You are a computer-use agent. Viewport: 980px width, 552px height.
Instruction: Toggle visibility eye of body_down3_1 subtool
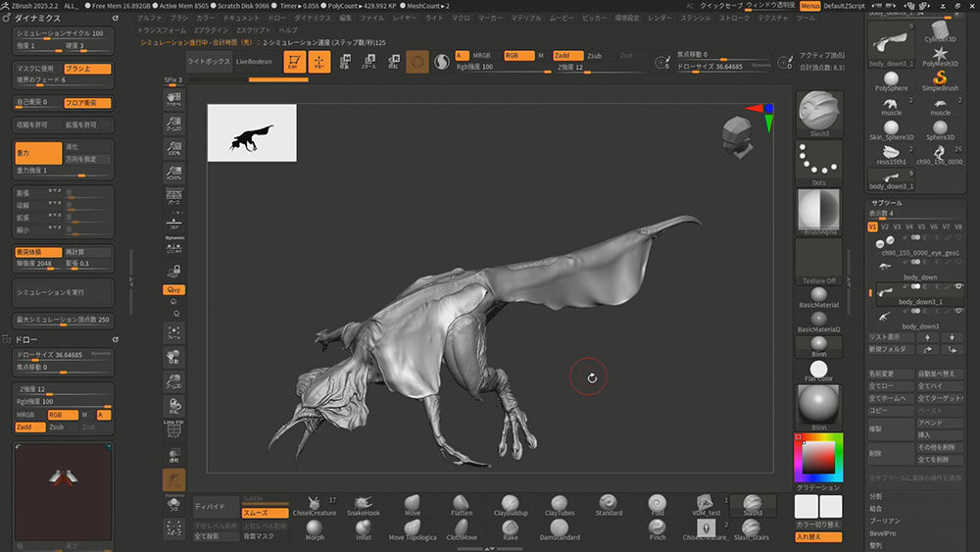958,286
